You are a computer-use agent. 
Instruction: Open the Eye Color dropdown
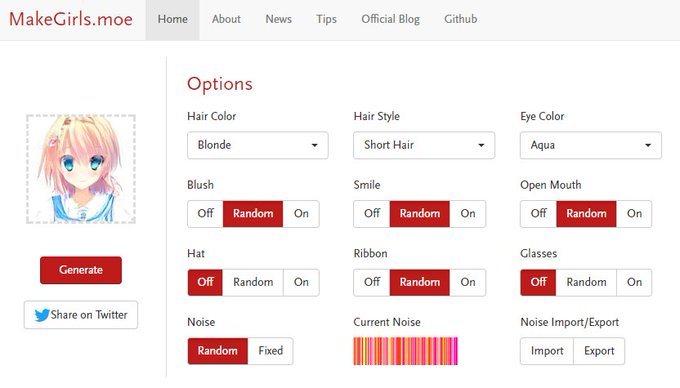(591, 145)
